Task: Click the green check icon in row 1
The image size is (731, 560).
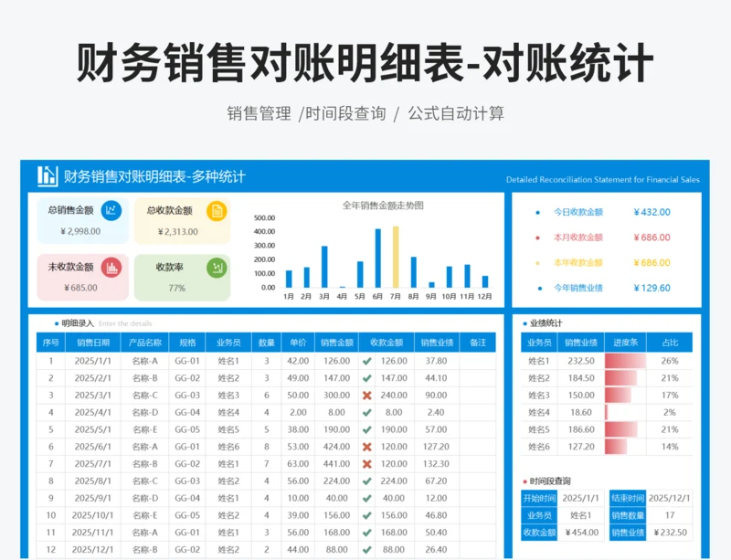Action: pos(366,361)
